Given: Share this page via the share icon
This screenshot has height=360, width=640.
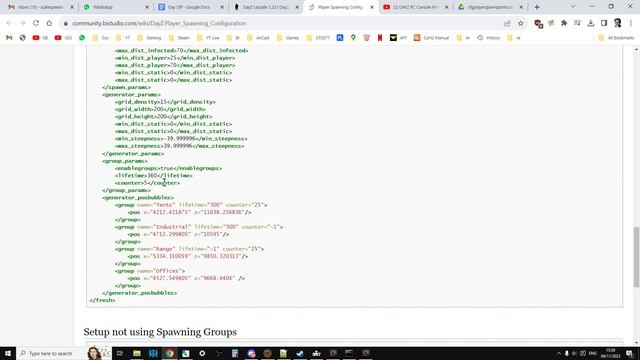Looking at the screenshot, I should [x=507, y=23].
